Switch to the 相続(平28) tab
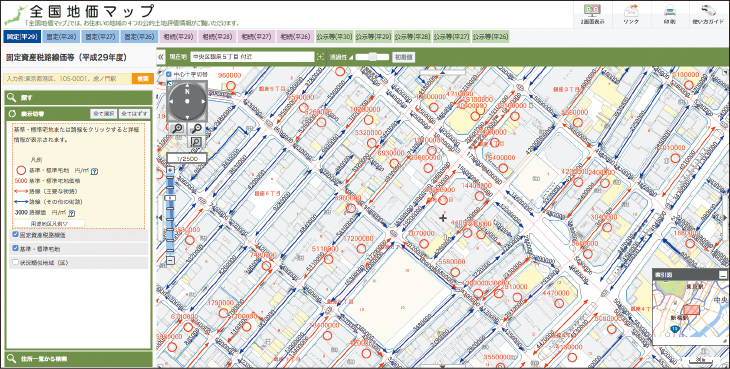The width and height of the screenshot is (730, 369). (x=217, y=37)
